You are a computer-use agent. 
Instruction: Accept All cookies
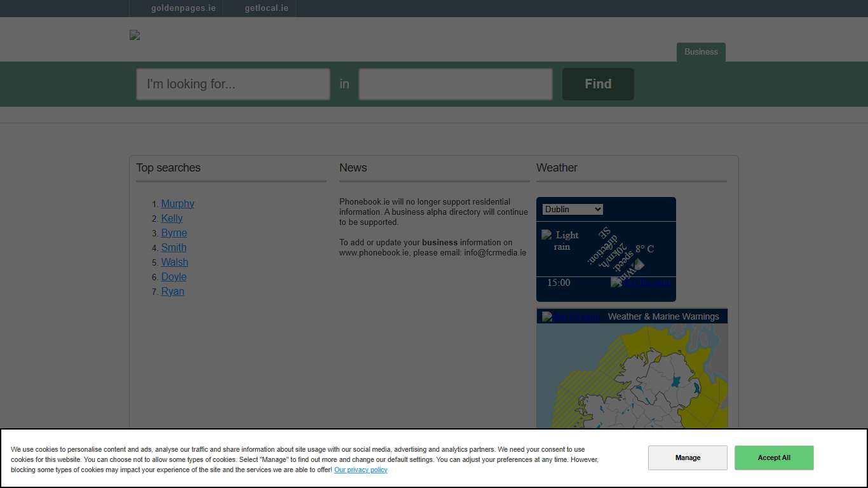[773, 457]
